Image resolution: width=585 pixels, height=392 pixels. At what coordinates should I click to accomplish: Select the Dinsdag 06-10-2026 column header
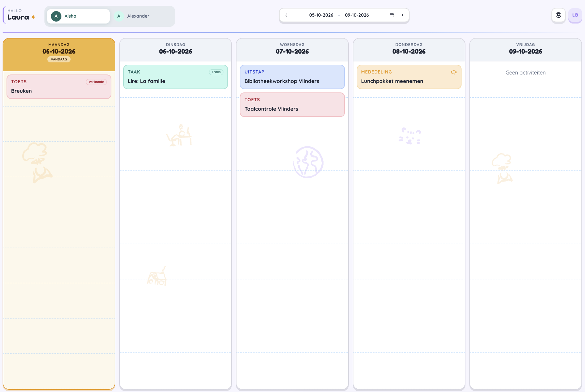tap(175, 50)
